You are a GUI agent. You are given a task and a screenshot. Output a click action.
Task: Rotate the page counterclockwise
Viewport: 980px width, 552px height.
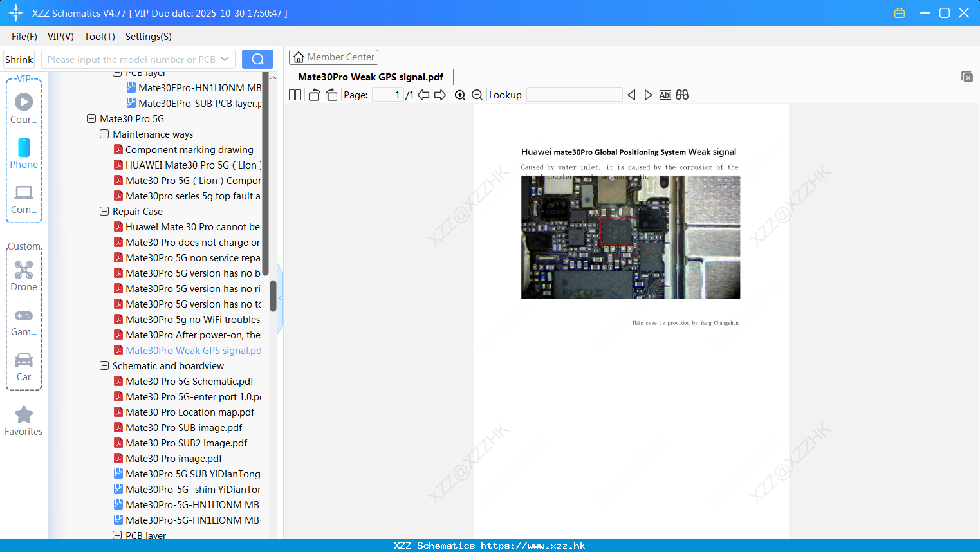(x=314, y=95)
